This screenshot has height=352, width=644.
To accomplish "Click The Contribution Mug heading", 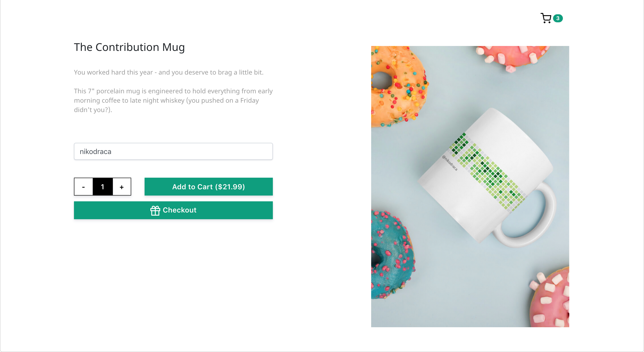I will click(129, 47).
